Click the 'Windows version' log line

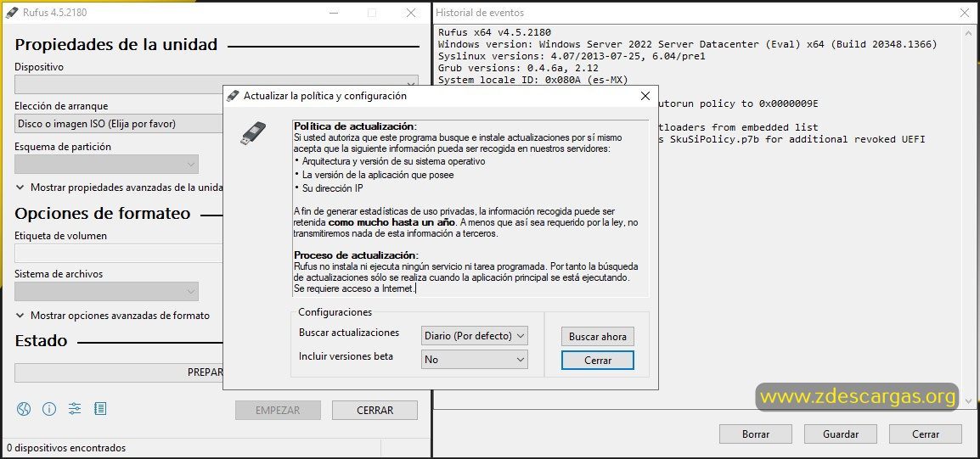point(688,44)
